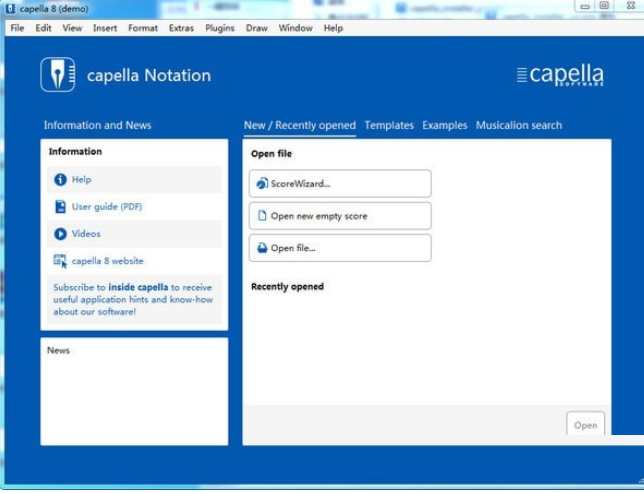This screenshot has width=644, height=493.
Task: Click the capella app icon in title bar
Action: tap(10, 9)
